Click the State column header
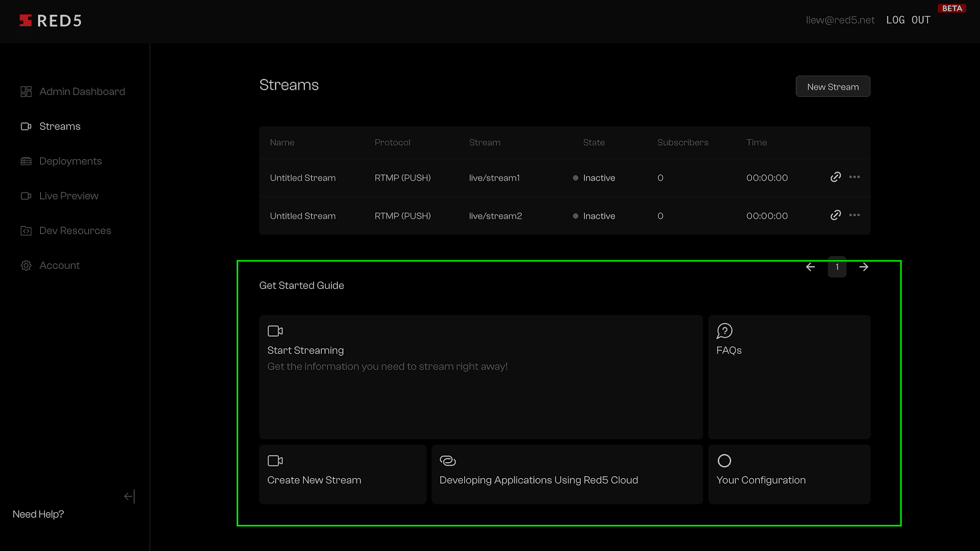980x551 pixels. pyautogui.click(x=594, y=142)
